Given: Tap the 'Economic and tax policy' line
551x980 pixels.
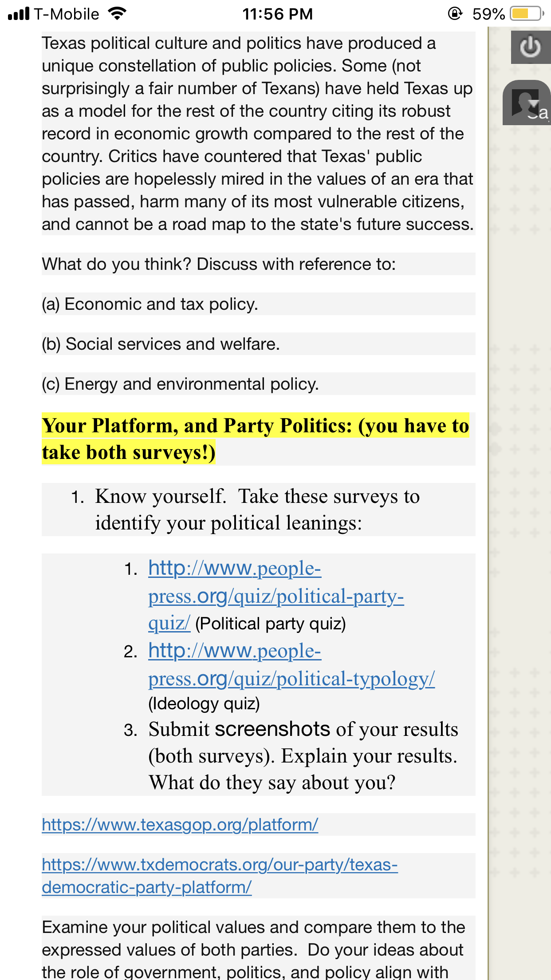Looking at the screenshot, I should 150,304.
